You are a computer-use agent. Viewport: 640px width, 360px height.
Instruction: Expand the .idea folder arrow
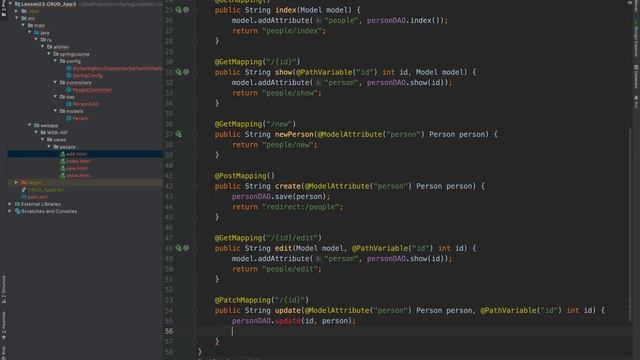[x=16, y=11]
